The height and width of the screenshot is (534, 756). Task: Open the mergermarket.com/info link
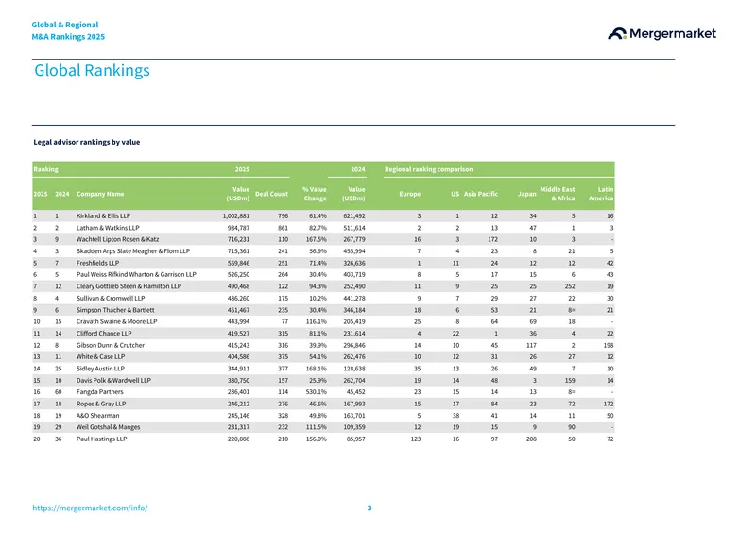coord(90,508)
